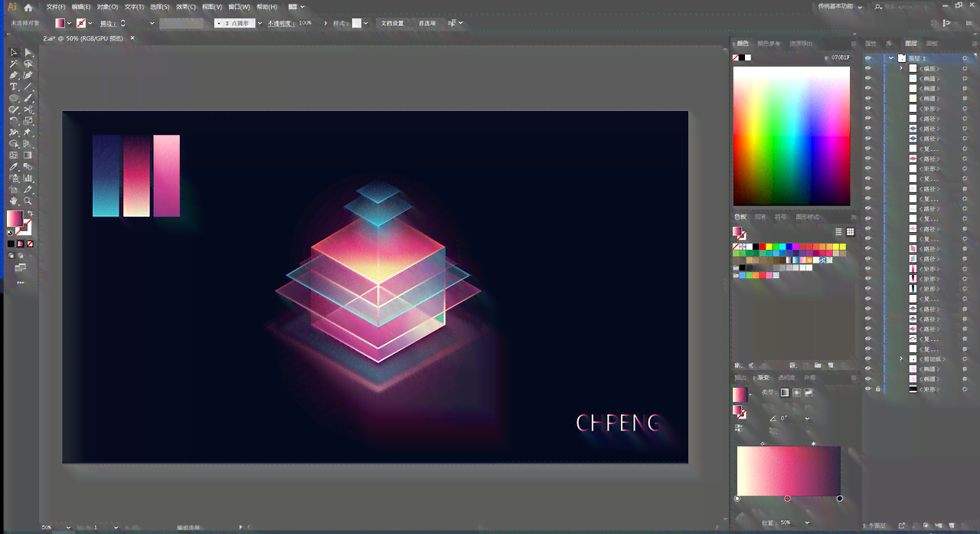The width and height of the screenshot is (980, 534).
Task: Click the 首选项 button
Action: pyautogui.click(x=427, y=23)
